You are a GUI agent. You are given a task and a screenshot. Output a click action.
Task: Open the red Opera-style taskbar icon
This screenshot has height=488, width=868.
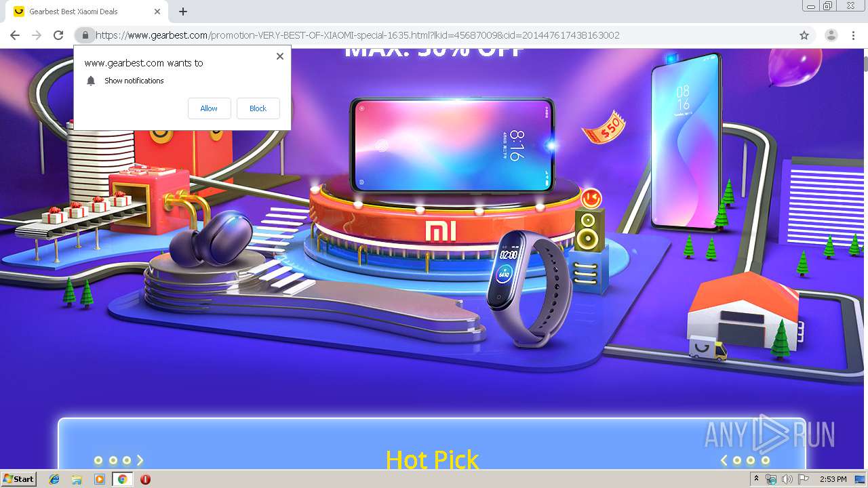coord(145,479)
